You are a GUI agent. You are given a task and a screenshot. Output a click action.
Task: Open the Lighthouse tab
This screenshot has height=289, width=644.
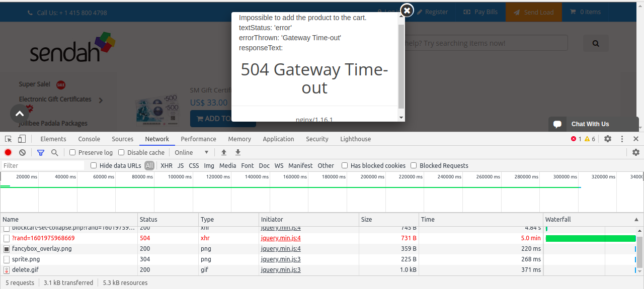[x=356, y=139]
